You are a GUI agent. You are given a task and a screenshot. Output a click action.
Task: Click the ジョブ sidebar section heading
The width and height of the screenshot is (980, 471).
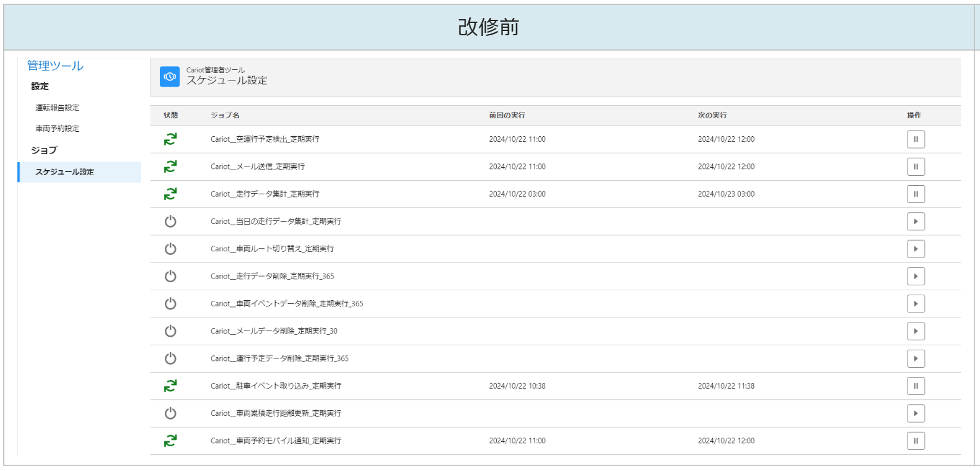44,150
